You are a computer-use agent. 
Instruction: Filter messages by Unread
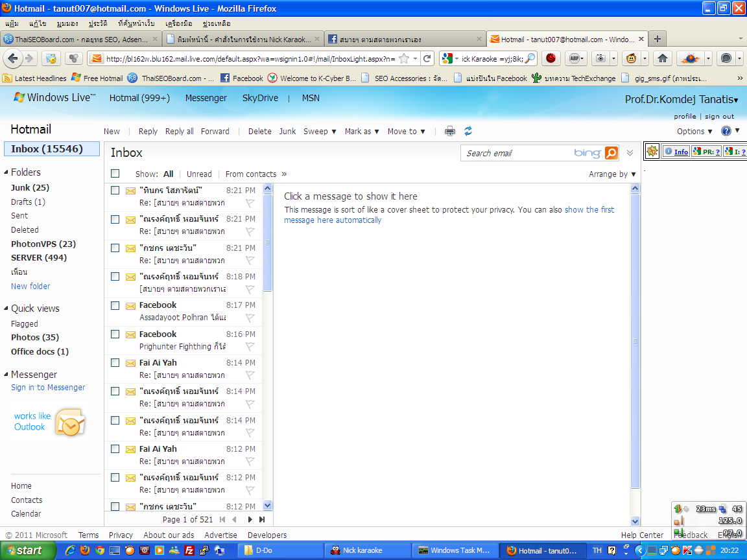pos(199,174)
